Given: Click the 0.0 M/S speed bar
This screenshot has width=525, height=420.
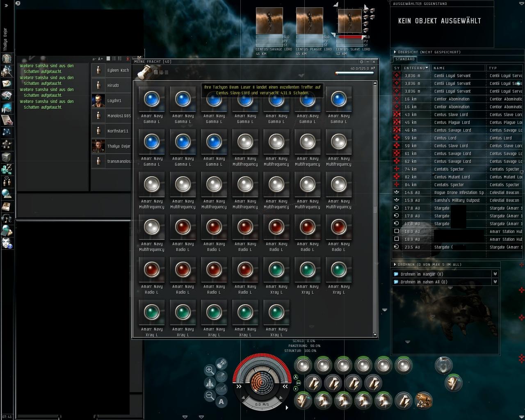Looking at the screenshot, I should [x=262, y=404].
